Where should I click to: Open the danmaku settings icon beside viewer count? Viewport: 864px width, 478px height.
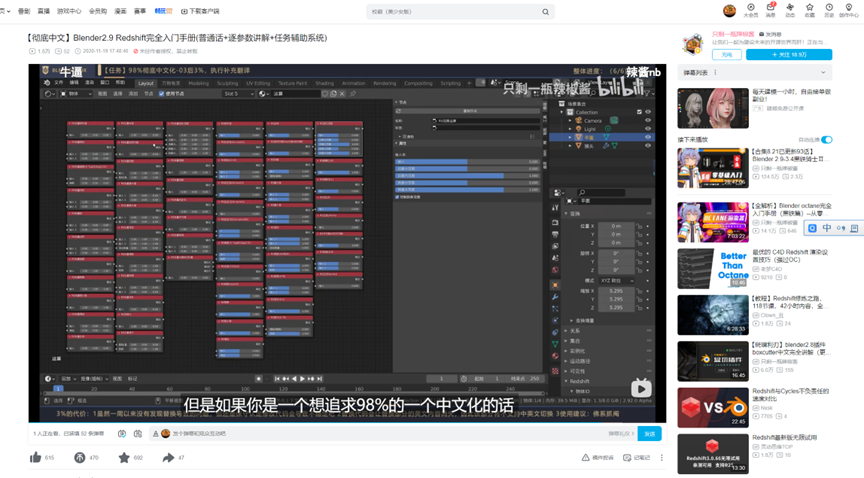(x=138, y=433)
